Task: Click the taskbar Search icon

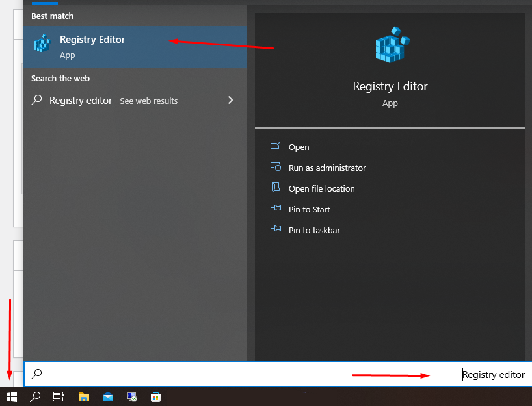Action: pyautogui.click(x=35, y=396)
